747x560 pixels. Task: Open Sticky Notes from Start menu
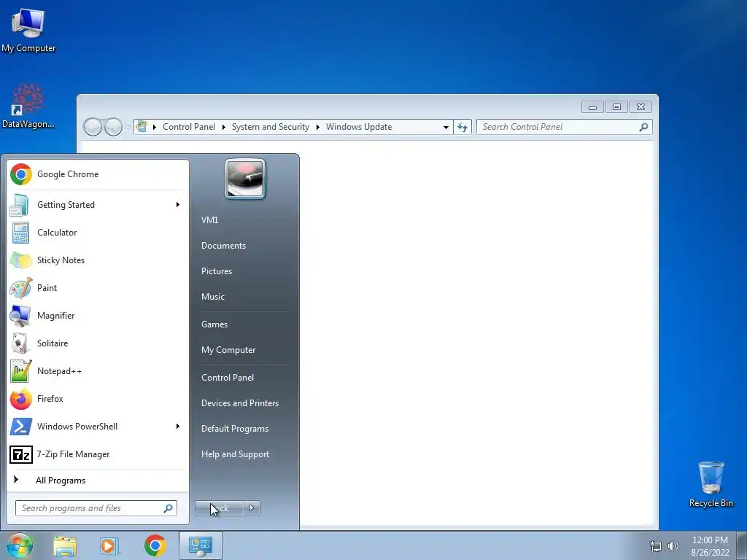pos(97,260)
